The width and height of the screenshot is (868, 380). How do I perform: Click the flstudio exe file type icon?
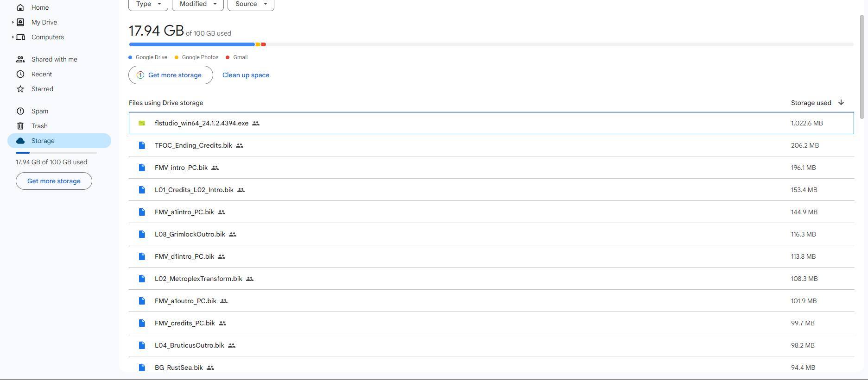tap(142, 123)
